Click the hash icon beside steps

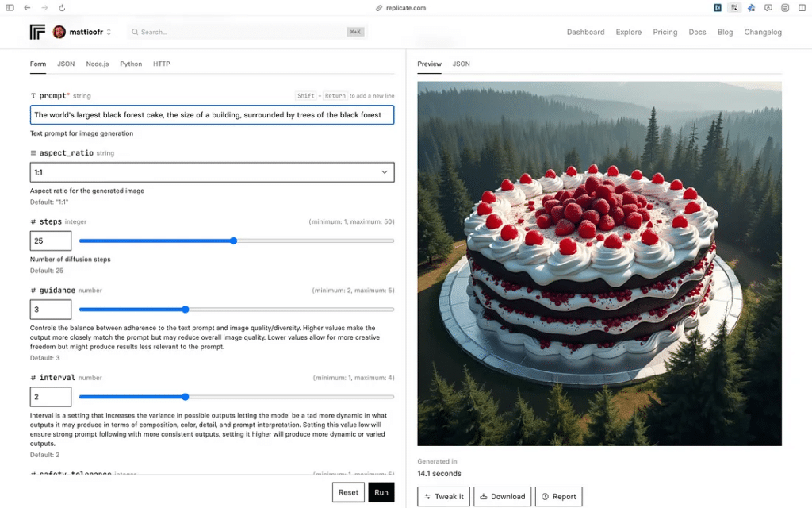(x=33, y=222)
